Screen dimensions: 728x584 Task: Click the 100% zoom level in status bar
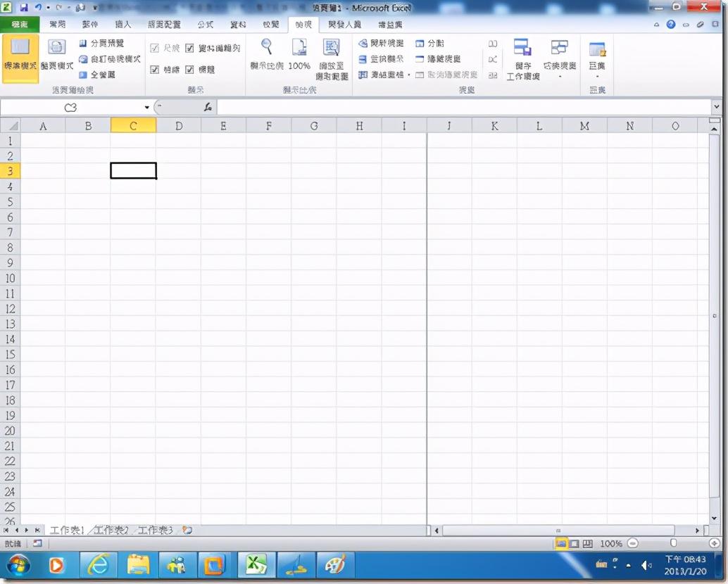tap(610, 543)
